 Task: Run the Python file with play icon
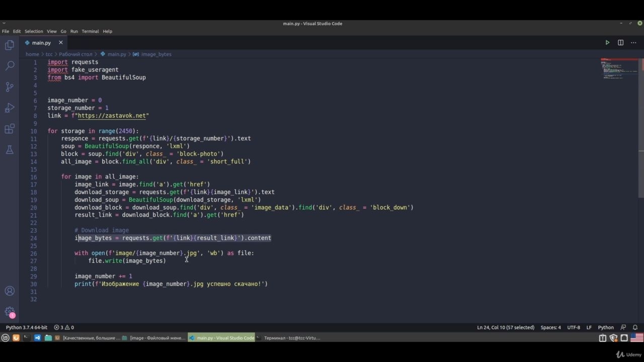pyautogui.click(x=607, y=43)
